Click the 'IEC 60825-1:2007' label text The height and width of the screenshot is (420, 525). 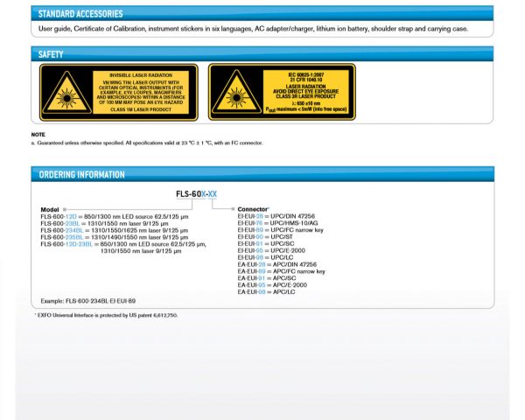tap(306, 74)
